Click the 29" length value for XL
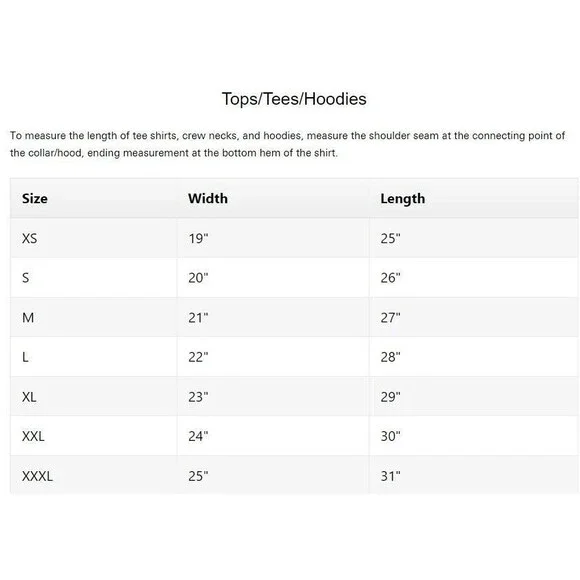This screenshot has width=580, height=580. pos(391,397)
